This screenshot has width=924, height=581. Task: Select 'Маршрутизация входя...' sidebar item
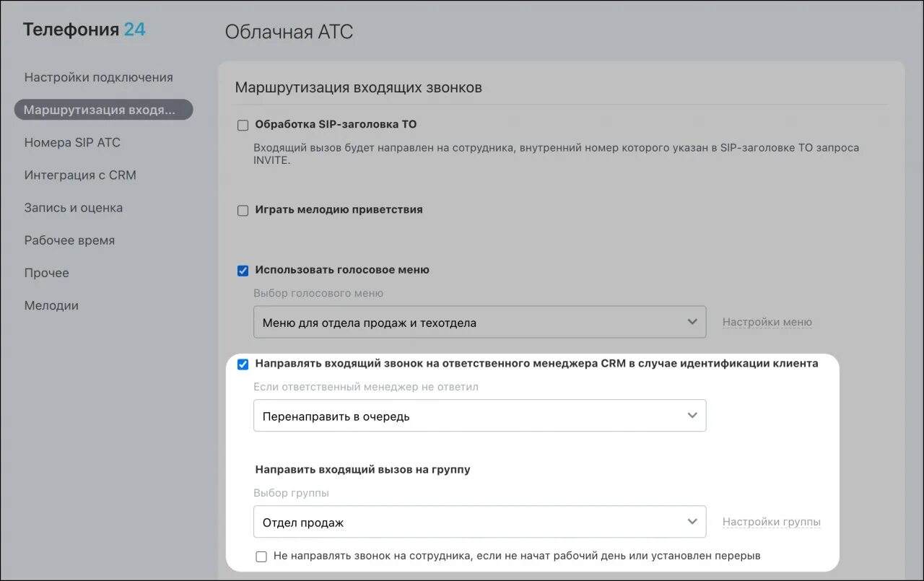point(103,110)
